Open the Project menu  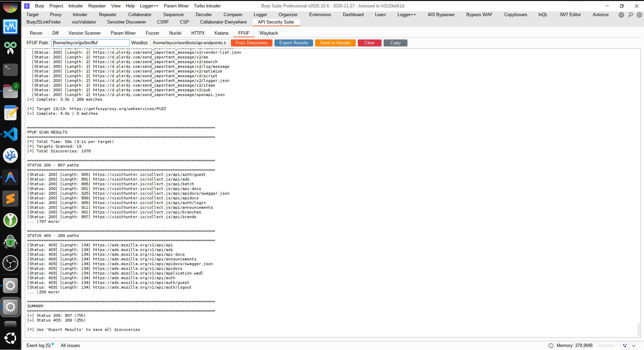56,6
